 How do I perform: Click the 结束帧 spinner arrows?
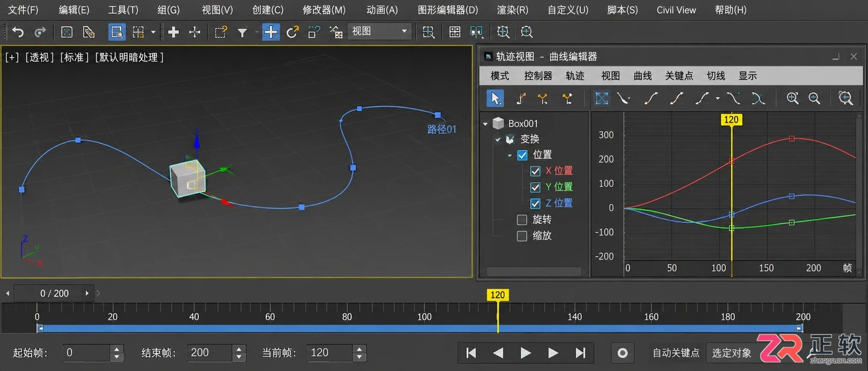click(239, 352)
